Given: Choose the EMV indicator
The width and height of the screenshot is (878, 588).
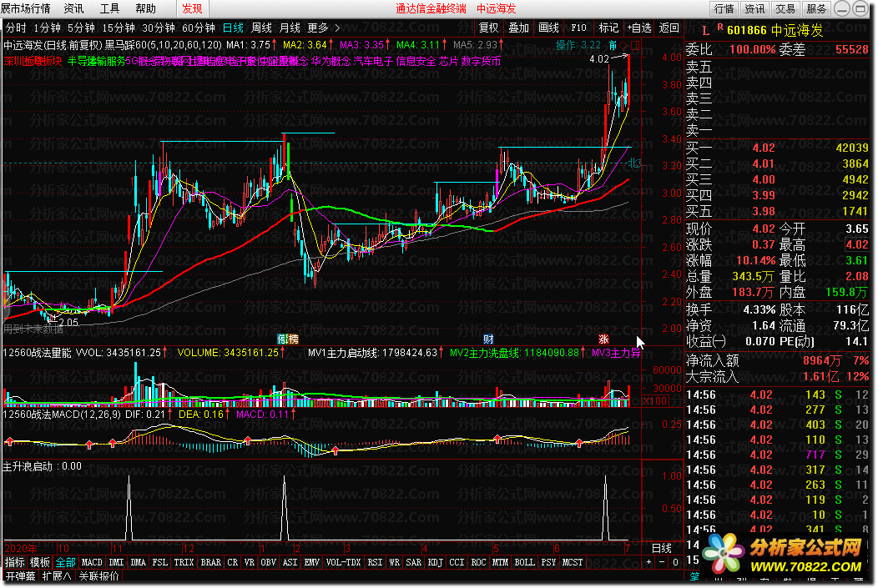Looking at the screenshot, I should [312, 562].
